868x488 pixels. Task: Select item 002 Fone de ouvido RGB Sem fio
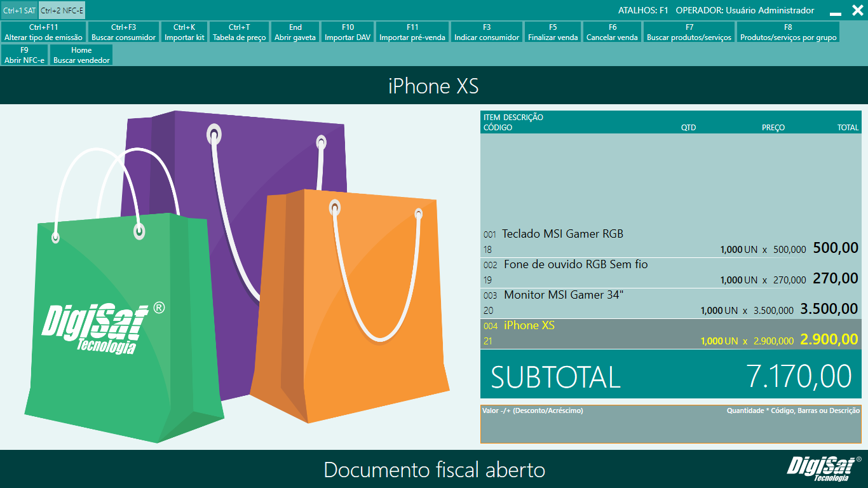pos(670,273)
